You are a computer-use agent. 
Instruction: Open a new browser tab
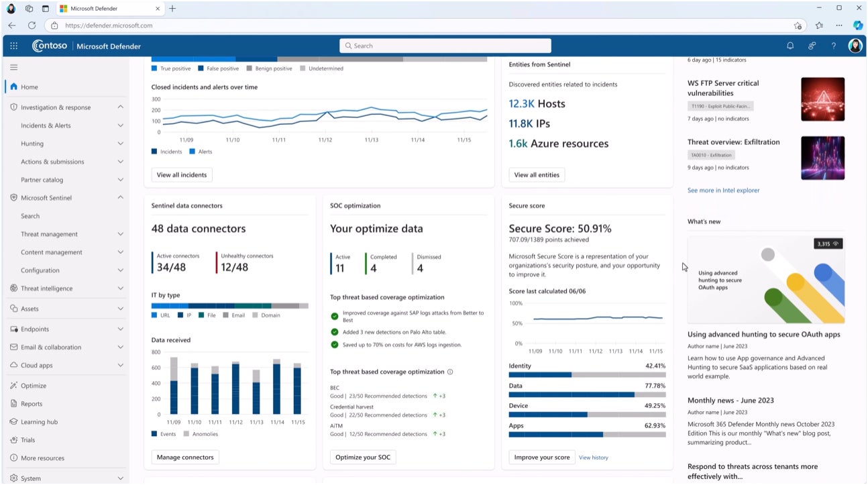tap(172, 8)
